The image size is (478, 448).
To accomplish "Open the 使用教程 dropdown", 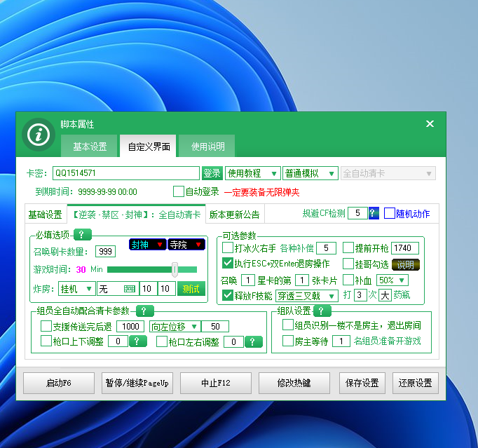I will 252,173.
